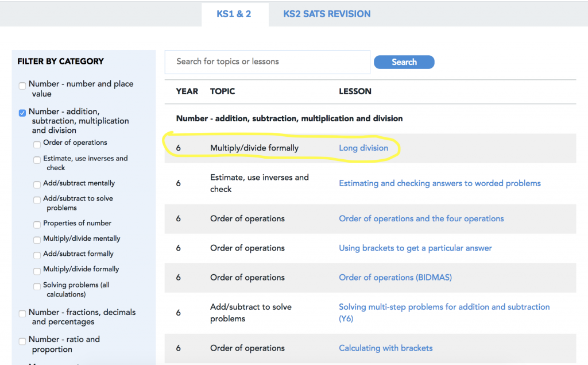The height and width of the screenshot is (365, 588).
Task: Check the Multiply/divide formally filter
Action: (x=37, y=270)
